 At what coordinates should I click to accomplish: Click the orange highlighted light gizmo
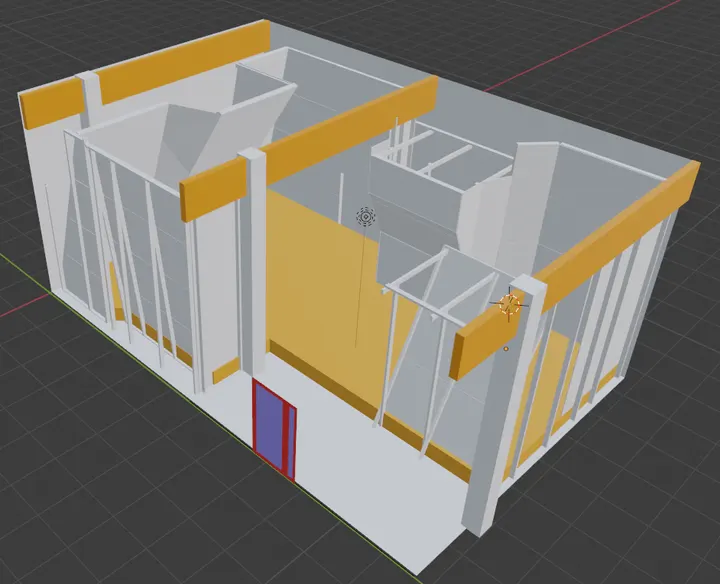click(x=509, y=304)
